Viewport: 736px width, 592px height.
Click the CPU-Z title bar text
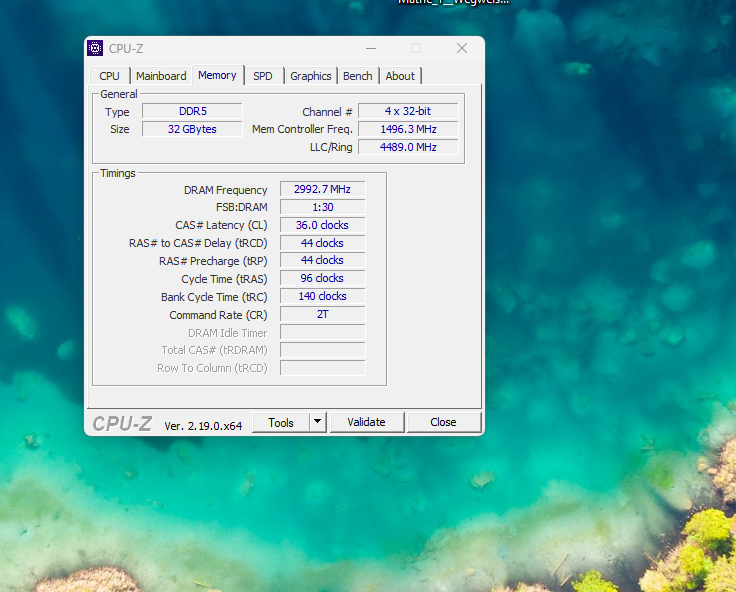pos(126,49)
